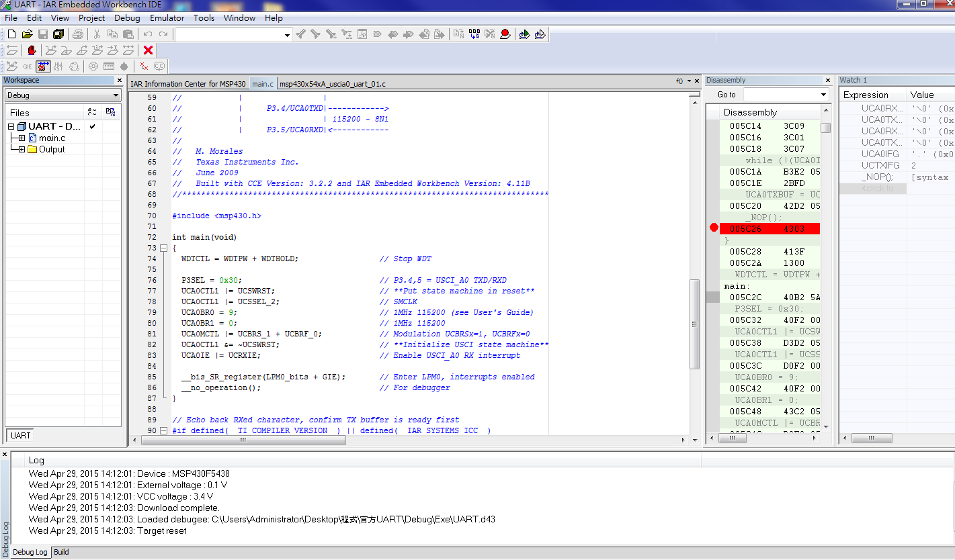Open the Debug configuration dropdown in Workspace
This screenshot has width=955, height=560.
coord(116,95)
